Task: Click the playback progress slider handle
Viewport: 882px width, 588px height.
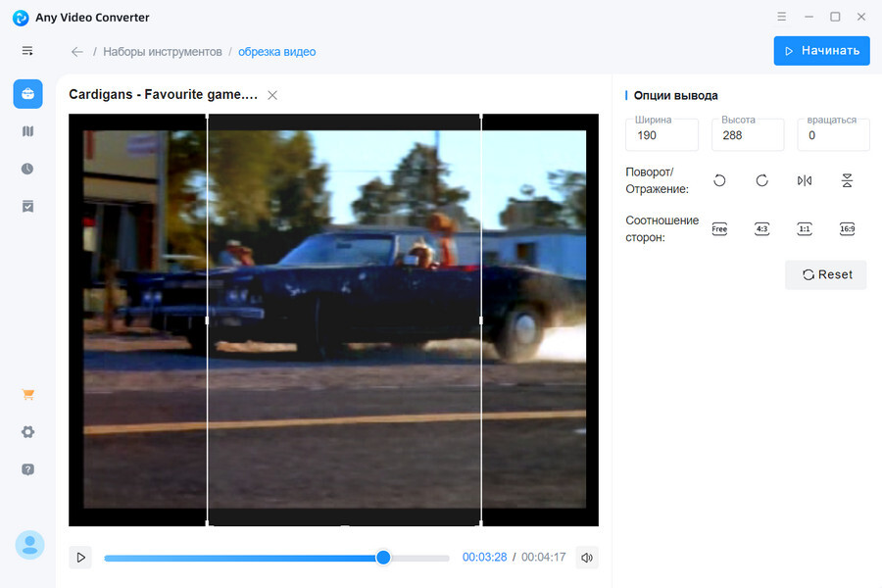Action: 383,558
